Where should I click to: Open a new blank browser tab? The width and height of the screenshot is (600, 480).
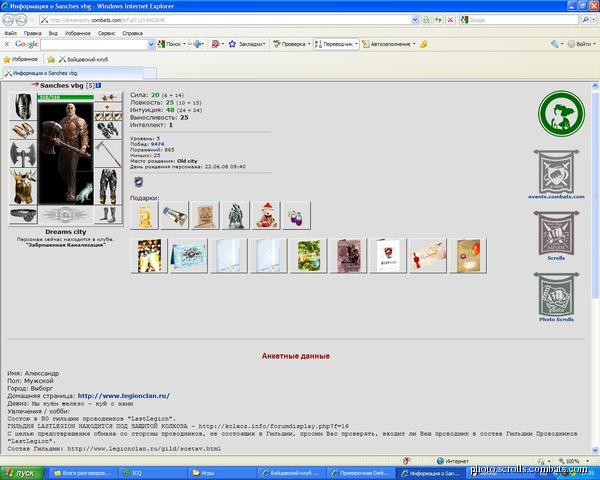(149, 73)
